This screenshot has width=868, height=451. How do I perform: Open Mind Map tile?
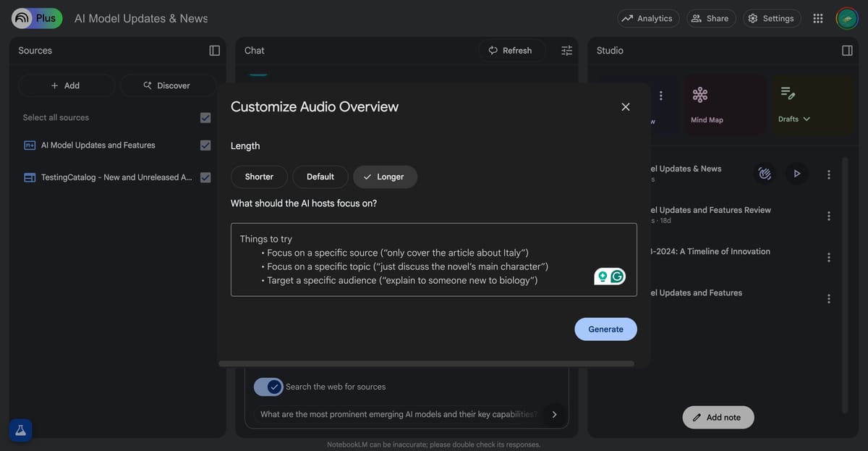click(x=707, y=106)
